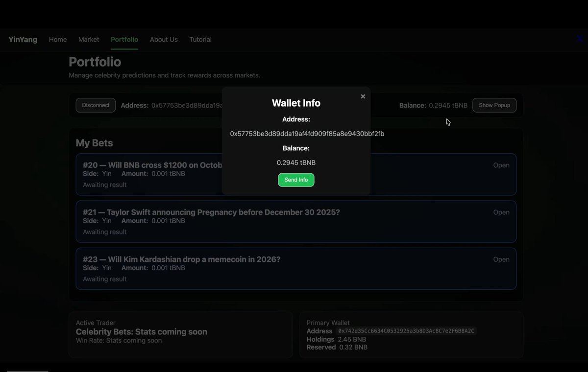588x372 pixels.
Task: Select the 0.2945 tBNB balance in popup
Action: point(296,163)
